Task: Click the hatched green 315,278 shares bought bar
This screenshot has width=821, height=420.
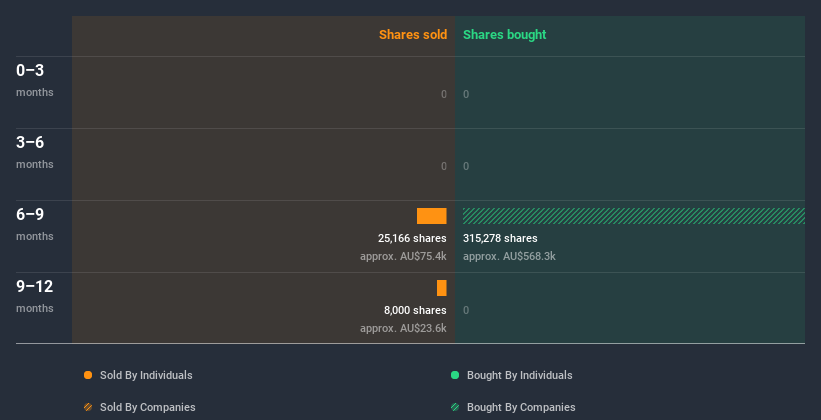Action: [x=634, y=216]
